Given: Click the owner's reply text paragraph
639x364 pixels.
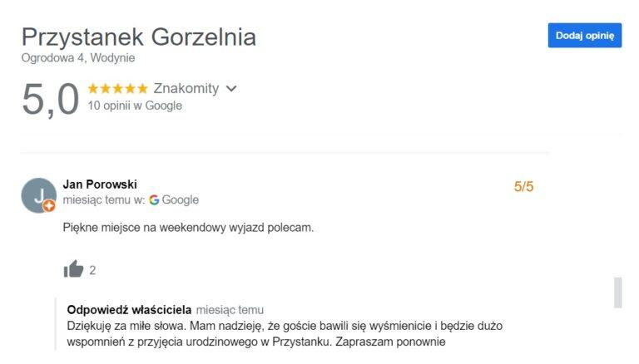Looking at the screenshot, I should click(x=285, y=333).
